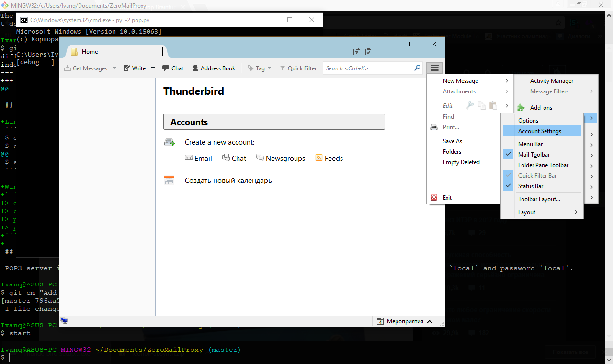613x364 pixels.
Task: Open the Tag dropdown
Action: tap(259, 68)
